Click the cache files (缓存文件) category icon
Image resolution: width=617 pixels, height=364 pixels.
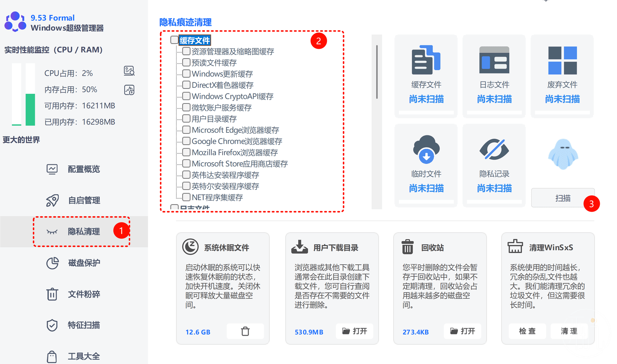pyautogui.click(x=426, y=60)
